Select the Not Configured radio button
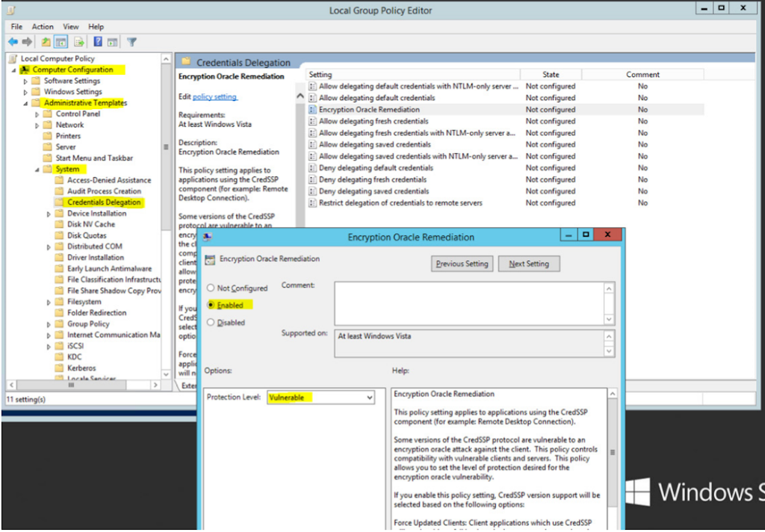This screenshot has height=532, width=765. 211,288
